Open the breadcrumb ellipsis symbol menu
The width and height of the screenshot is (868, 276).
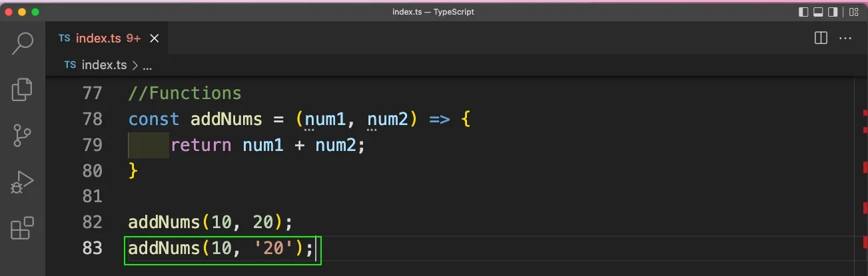tap(147, 66)
